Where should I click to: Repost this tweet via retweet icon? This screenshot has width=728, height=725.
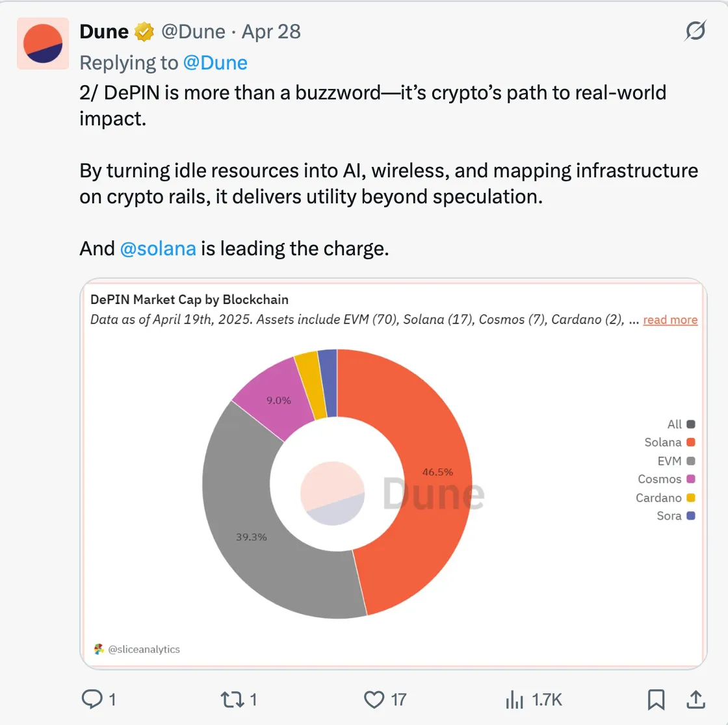click(x=231, y=699)
